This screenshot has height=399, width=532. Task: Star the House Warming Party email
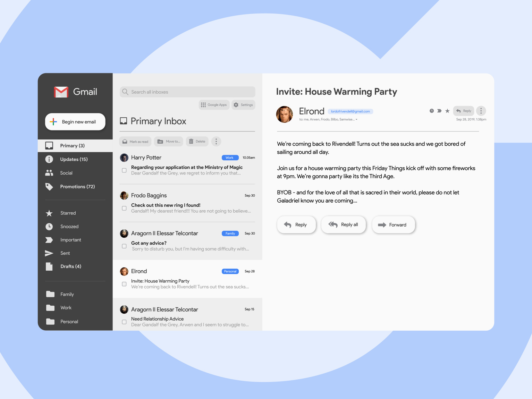pos(447,110)
